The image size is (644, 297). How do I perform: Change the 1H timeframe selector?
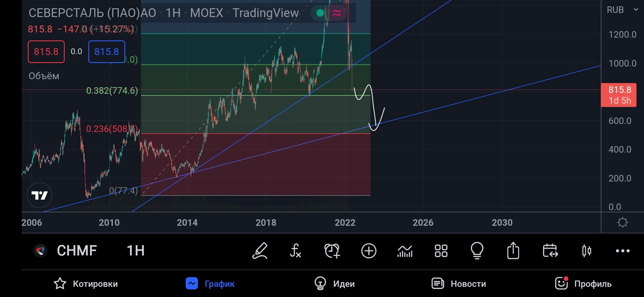pyautogui.click(x=135, y=251)
